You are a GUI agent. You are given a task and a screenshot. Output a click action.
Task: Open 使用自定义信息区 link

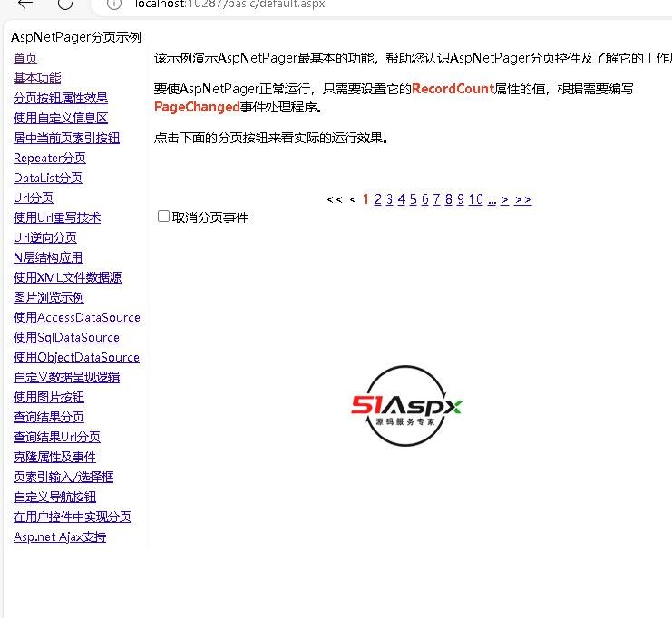click(x=61, y=118)
